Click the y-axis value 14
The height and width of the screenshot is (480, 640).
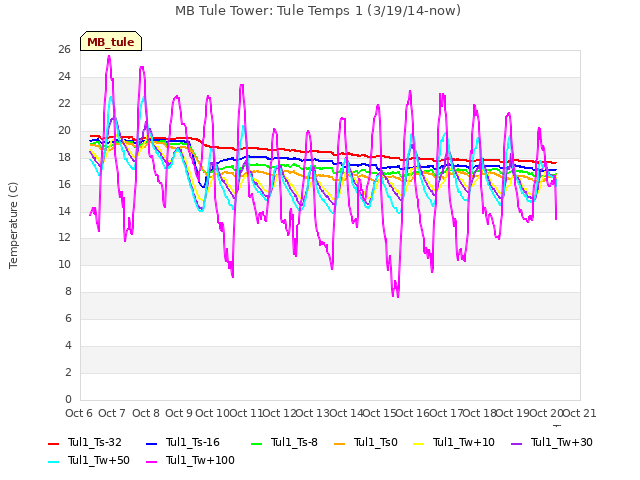coord(64,211)
